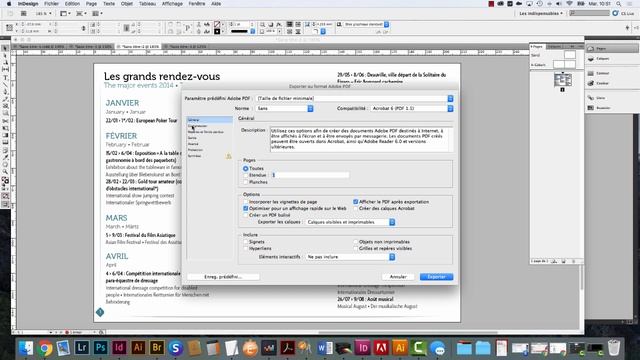640x360 pixels.
Task: Click the Etendue page range field
Action: [310, 175]
